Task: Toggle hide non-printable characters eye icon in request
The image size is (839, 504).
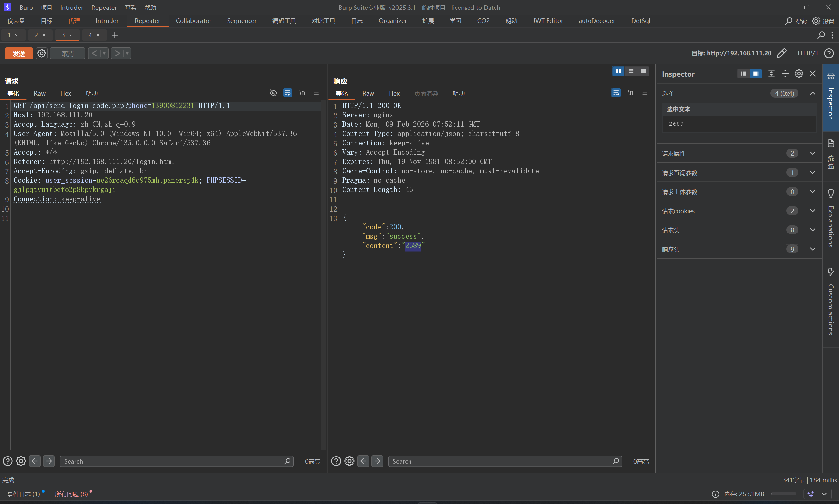Action: coord(273,93)
